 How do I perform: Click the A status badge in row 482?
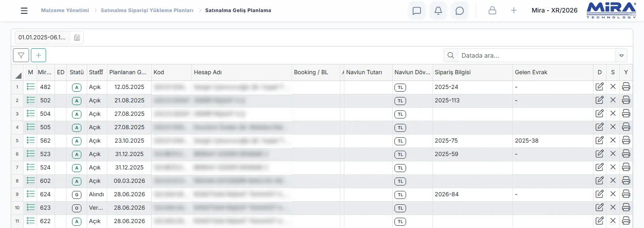[76, 88]
